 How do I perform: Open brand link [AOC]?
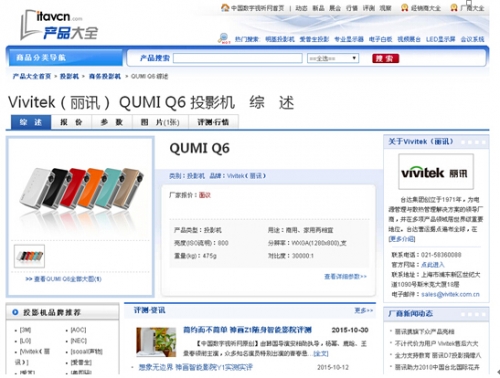coord(78,330)
